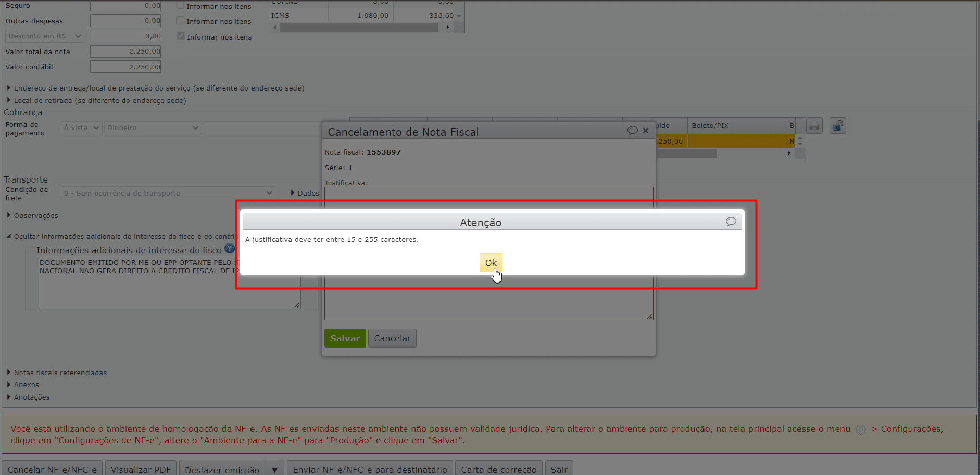Click Cancelar NF-e/NFC-e button
Screen dimensions: 980x475
pos(52,469)
